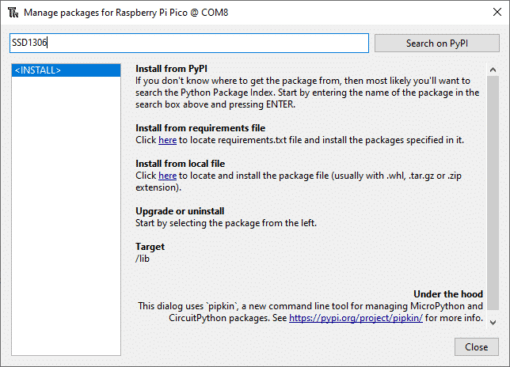
Task: Select the <INSTALL> entry in package list
Action: tap(66, 70)
